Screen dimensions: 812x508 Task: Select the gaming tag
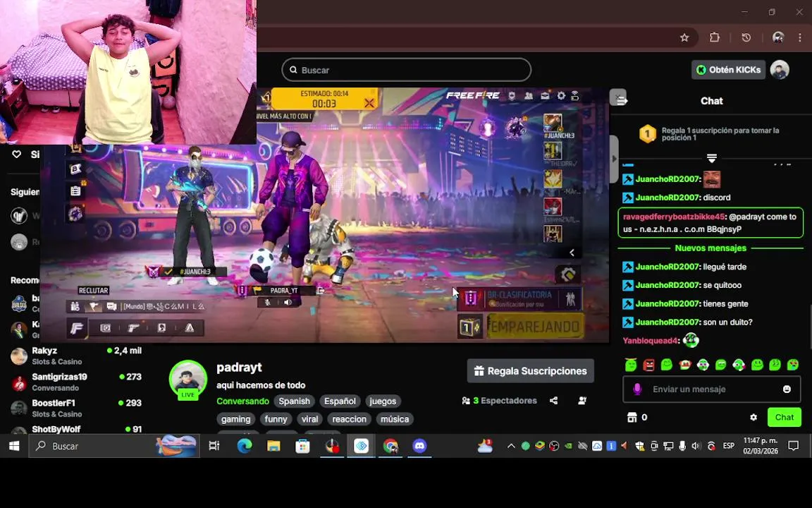(235, 419)
